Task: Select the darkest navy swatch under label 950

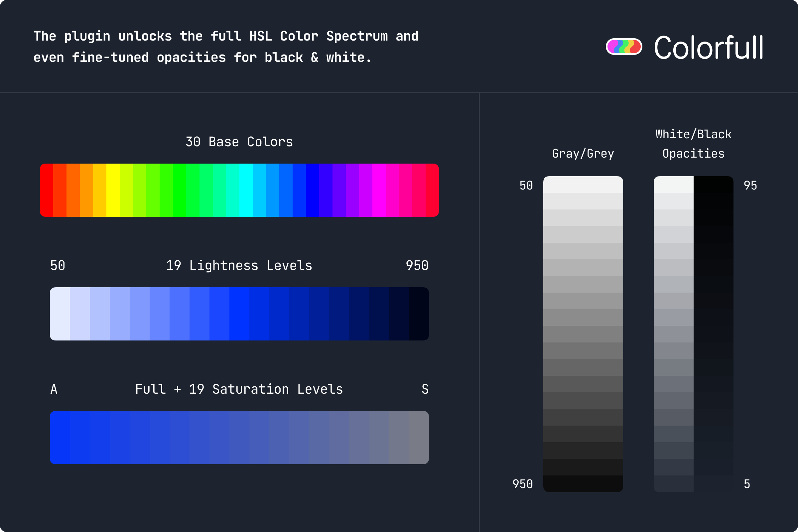Action: point(419,314)
